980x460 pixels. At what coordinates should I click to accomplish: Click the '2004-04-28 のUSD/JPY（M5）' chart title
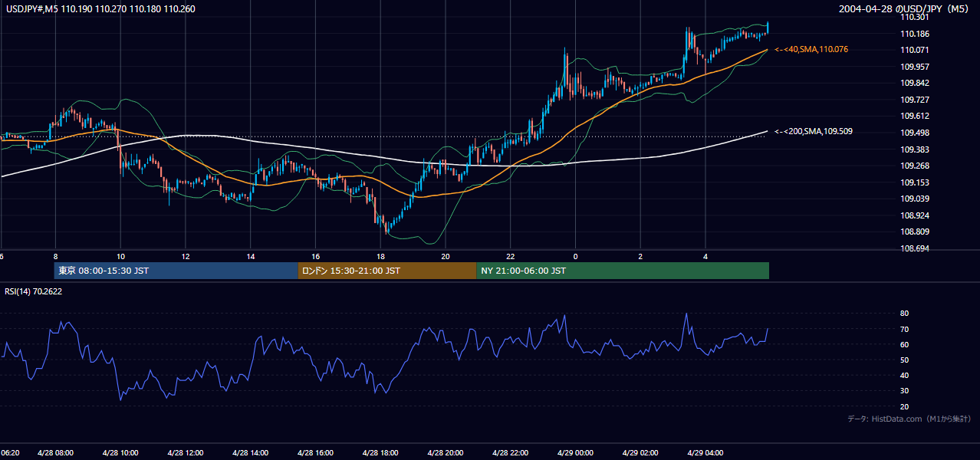905,9
